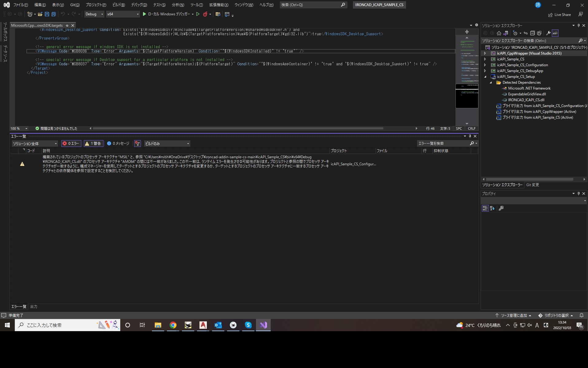The width and height of the screenshot is (588, 368).
Task: Toggle the 1 warning filter button
Action: 93,144
